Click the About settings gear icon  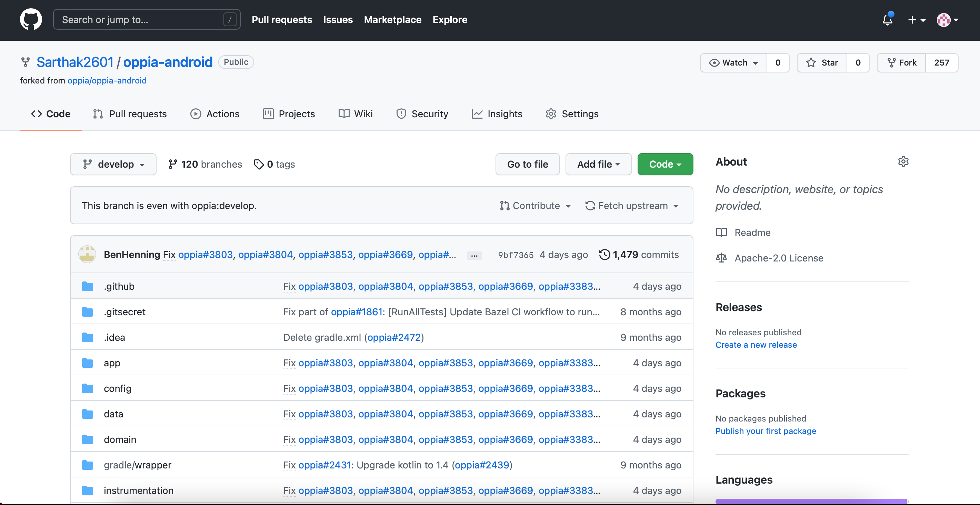903,161
